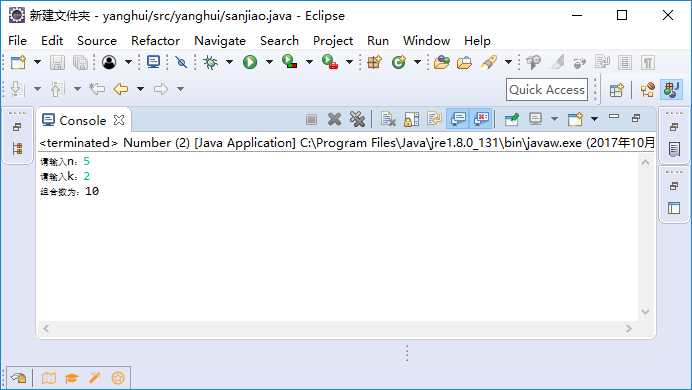
Task: Toggle Mark Occurrences icon
Action: (558, 62)
